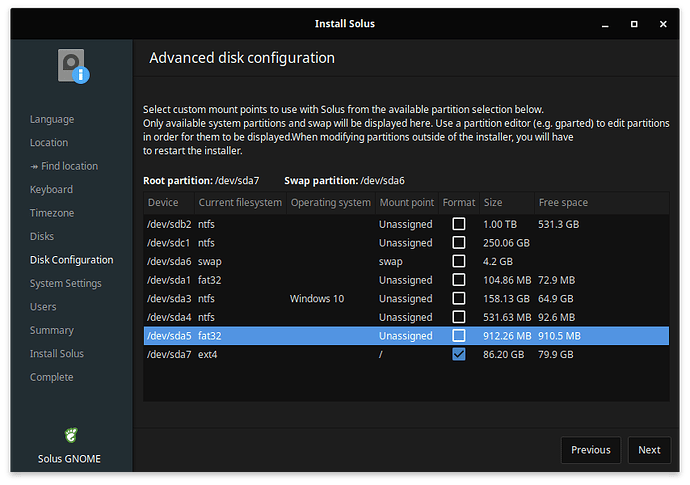Select System Settings step

pos(66,283)
